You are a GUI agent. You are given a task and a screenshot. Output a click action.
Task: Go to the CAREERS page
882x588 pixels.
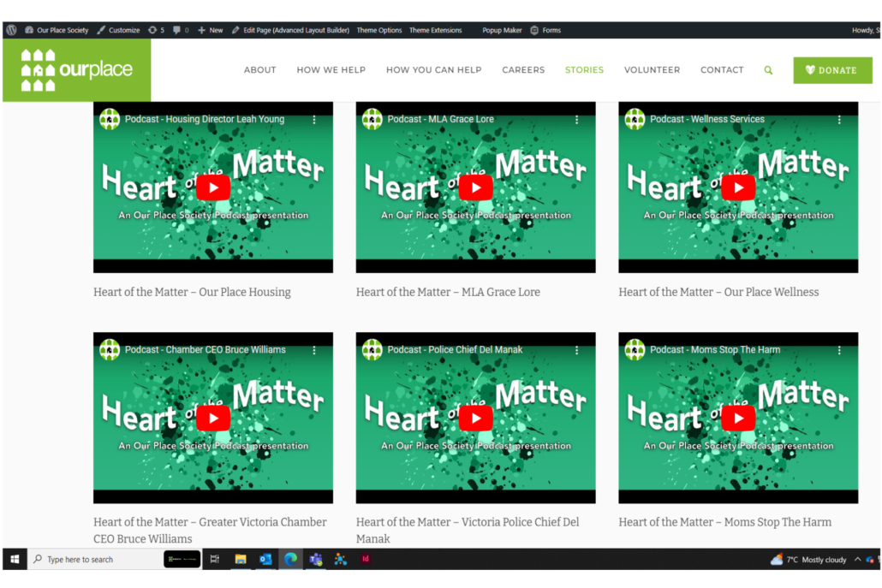(x=523, y=69)
